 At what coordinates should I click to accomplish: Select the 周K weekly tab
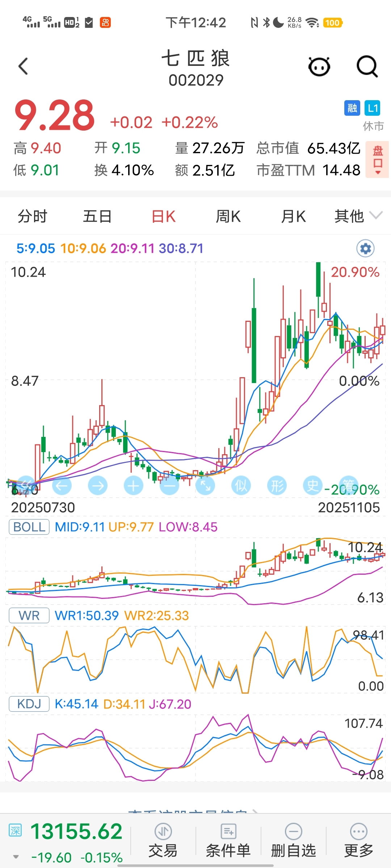pyautogui.click(x=228, y=216)
